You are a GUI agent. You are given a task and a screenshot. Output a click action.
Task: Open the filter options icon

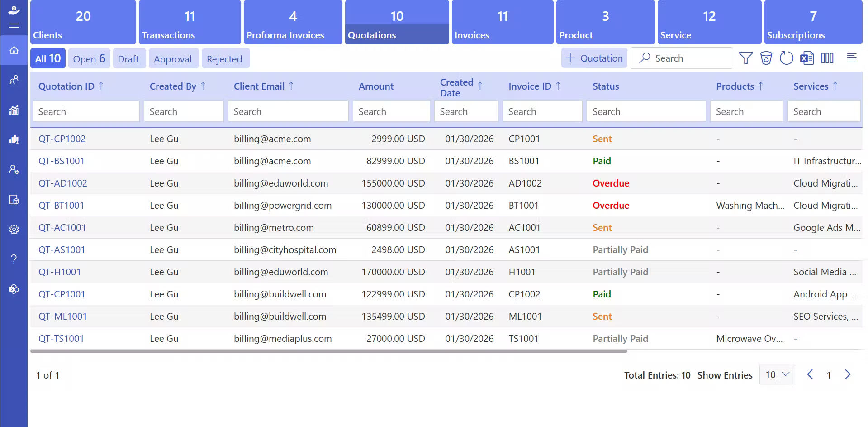pyautogui.click(x=746, y=58)
